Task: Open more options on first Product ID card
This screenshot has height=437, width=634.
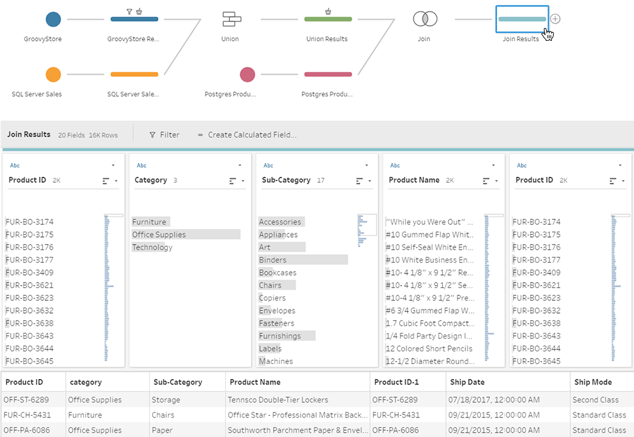Action: pos(113,165)
